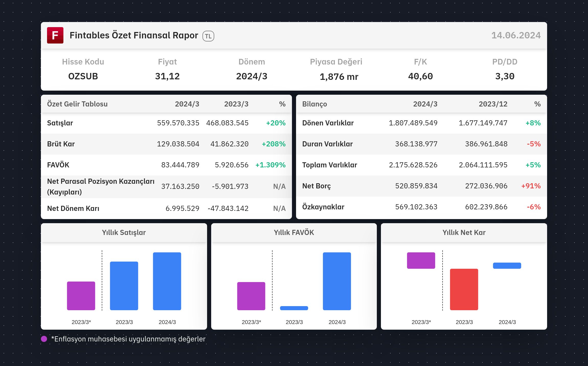588x366 pixels.
Task: Click the purple bar in Yıllık Net Kar
Action: (421, 261)
